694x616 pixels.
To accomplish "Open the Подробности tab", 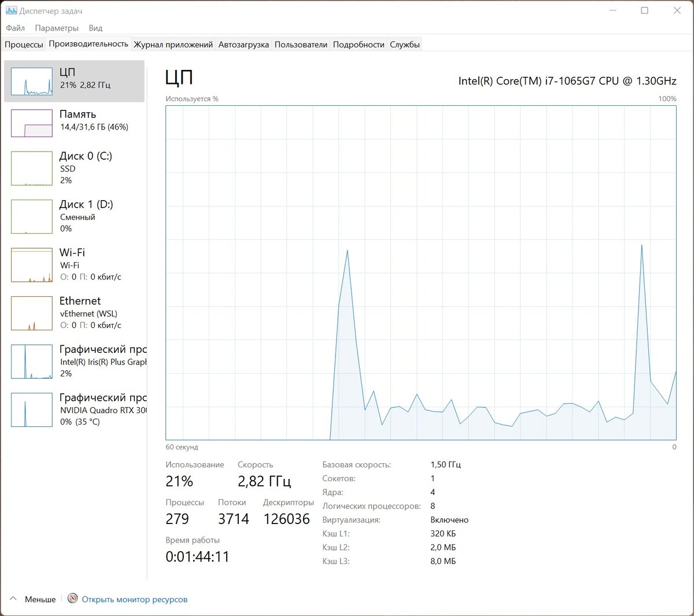I will coord(359,45).
